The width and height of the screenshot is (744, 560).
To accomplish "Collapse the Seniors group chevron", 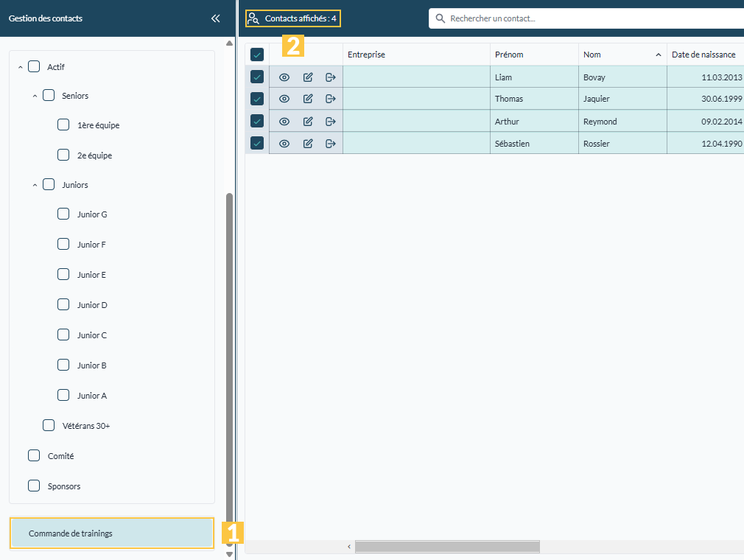I will click(35, 96).
